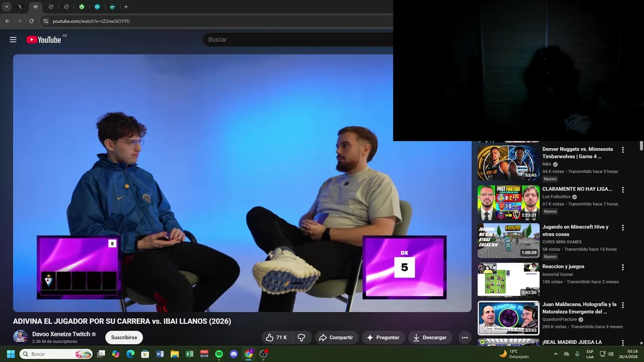The width and height of the screenshot is (644, 362).
Task: Open File Explorer from the taskbar
Action: 175,354
